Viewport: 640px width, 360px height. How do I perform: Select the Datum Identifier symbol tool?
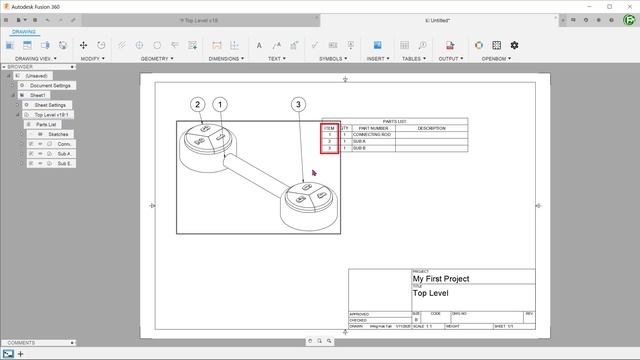pos(351,45)
